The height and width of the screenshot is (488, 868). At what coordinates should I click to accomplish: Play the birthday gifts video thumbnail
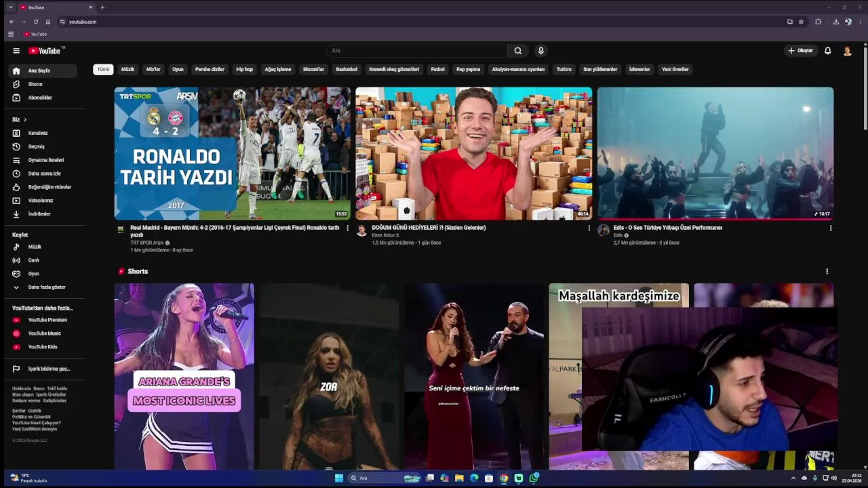click(474, 153)
